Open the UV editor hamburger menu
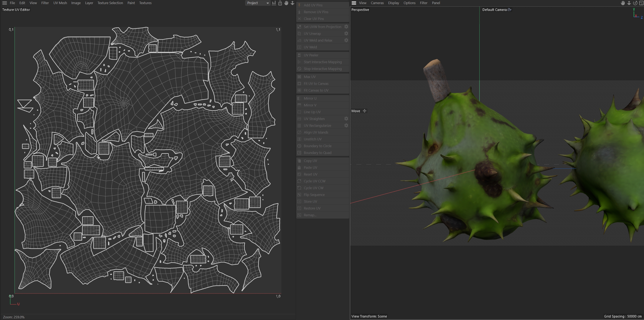644x320 pixels. pos(5,3)
